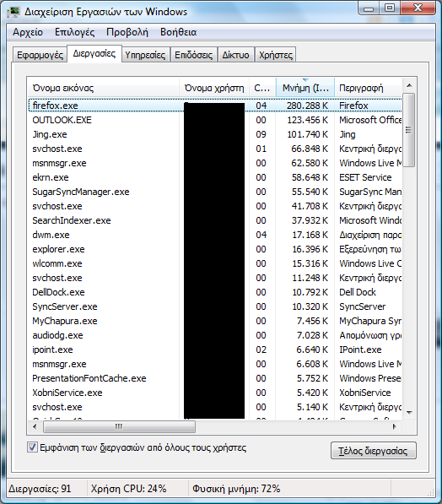Viewport: 442px width, 504px height.
Task: Maximize the Task Manager window
Action: coord(390,8)
